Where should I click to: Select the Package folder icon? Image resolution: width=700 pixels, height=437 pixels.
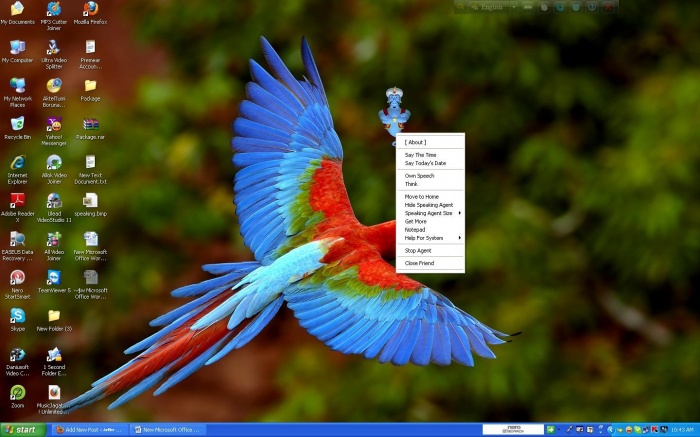click(91, 90)
